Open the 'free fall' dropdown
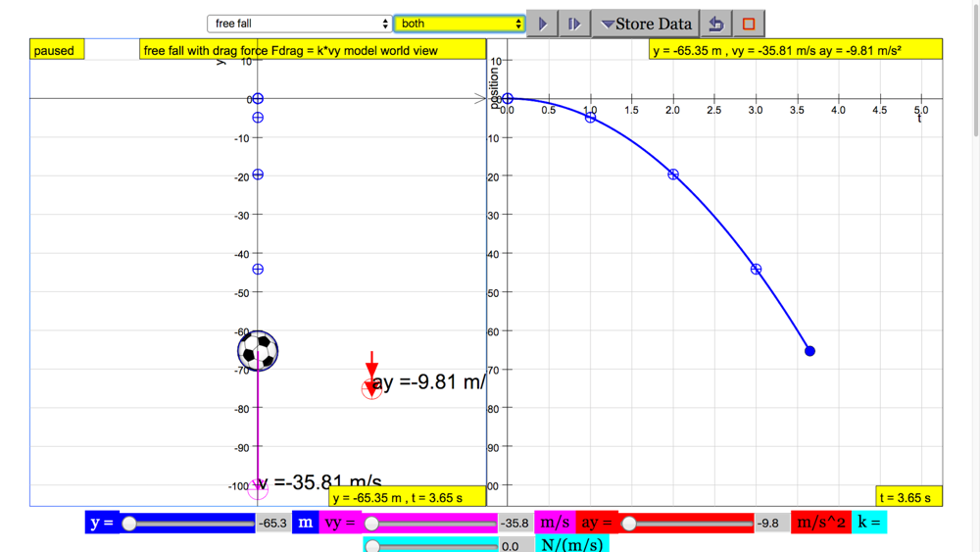Viewport: 980px width, 552px height. [299, 24]
